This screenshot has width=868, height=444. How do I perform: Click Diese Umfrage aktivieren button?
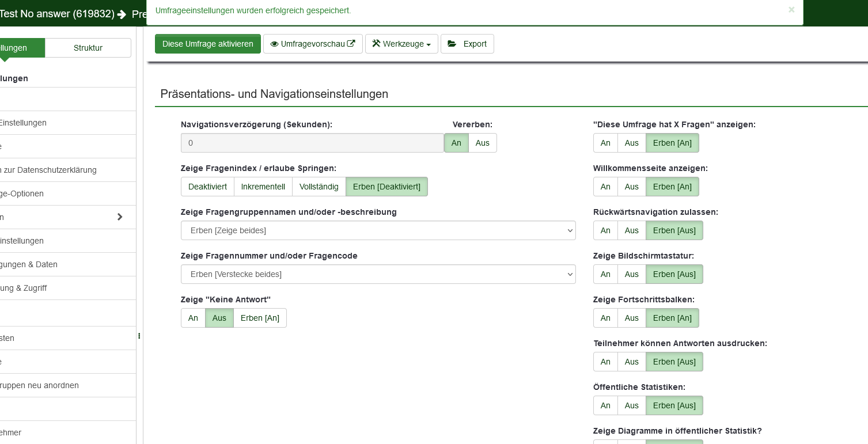(207, 44)
